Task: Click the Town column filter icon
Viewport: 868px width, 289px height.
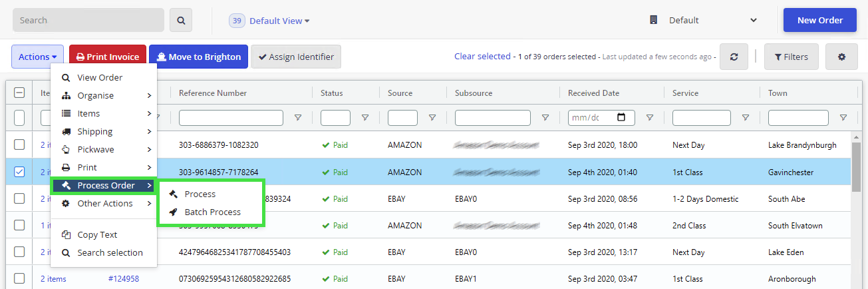Action: coord(843,118)
